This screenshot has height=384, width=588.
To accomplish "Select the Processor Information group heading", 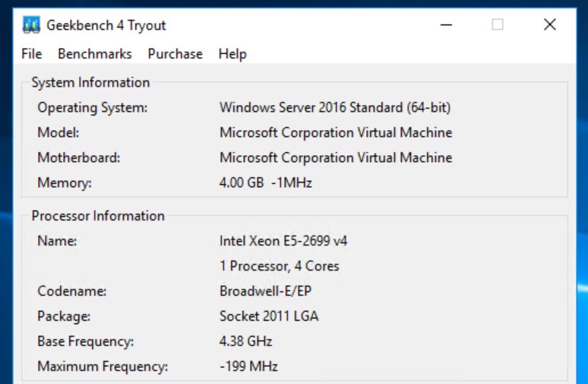I will 98,216.
